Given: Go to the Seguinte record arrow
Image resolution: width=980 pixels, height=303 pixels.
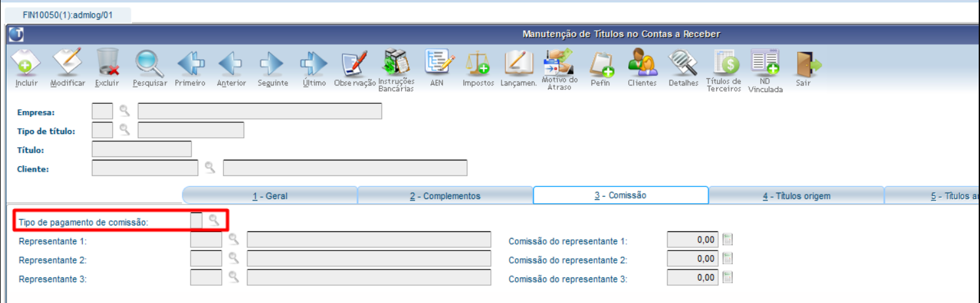Looking at the screenshot, I should coord(272,64).
